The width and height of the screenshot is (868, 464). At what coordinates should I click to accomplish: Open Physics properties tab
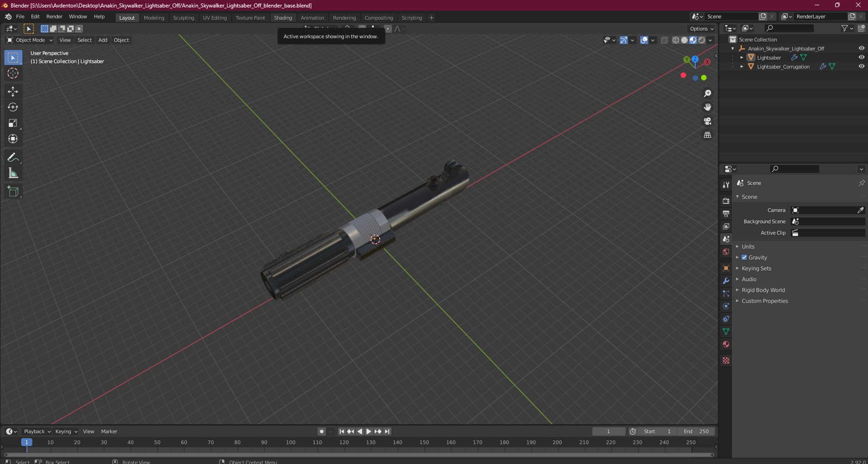726,306
